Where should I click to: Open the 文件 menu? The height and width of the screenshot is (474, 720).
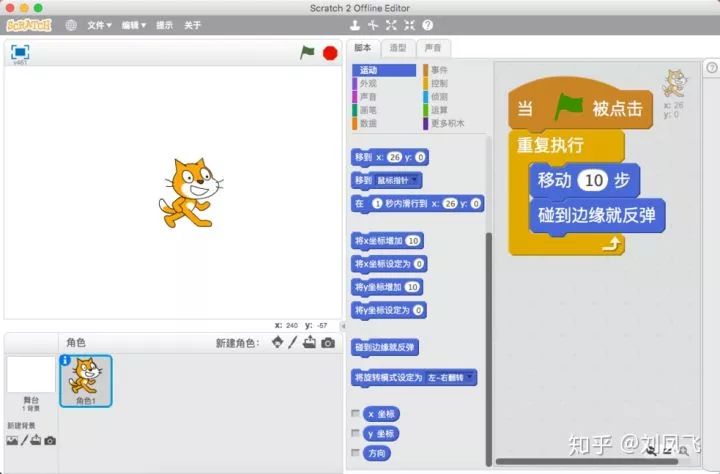[99, 25]
